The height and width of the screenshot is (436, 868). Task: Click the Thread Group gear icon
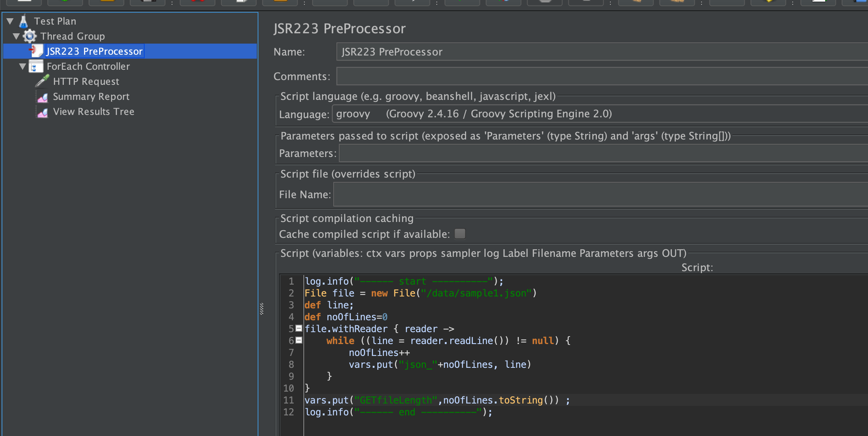coord(30,36)
